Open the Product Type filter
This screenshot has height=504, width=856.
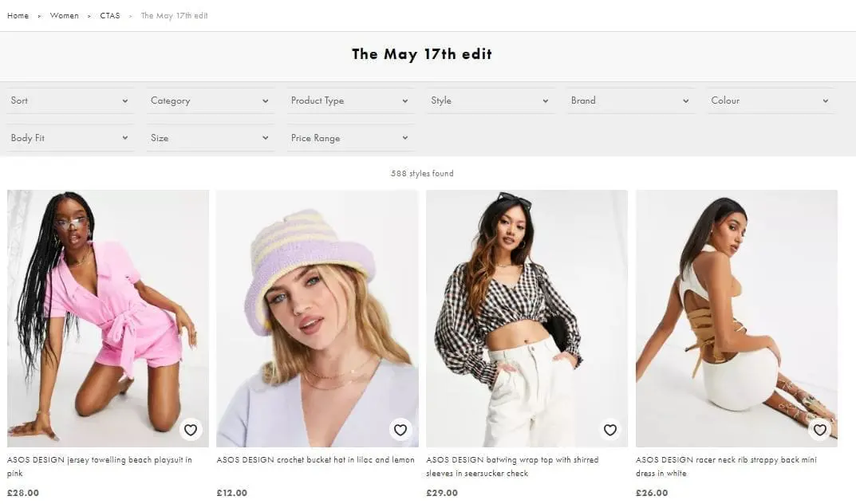click(x=349, y=100)
